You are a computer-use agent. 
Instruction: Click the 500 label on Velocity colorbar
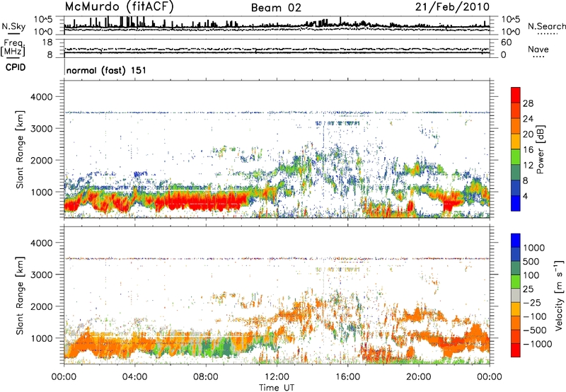[531, 262]
